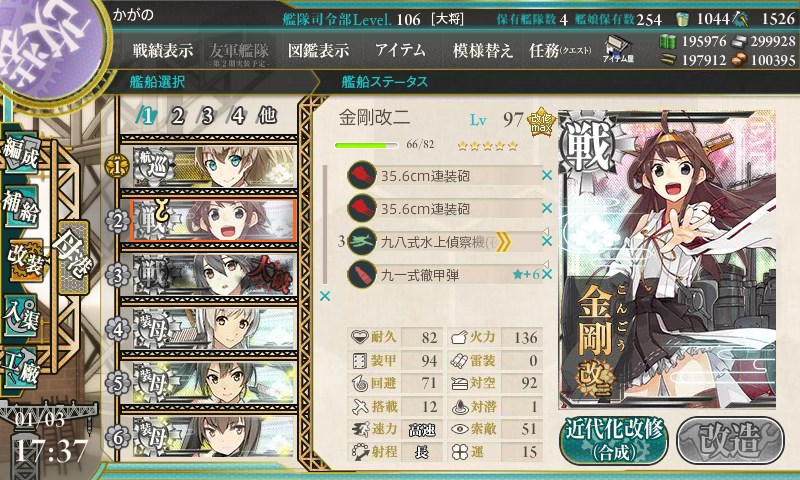Remove the first 35.6cm連装砲 with its X

547,175
